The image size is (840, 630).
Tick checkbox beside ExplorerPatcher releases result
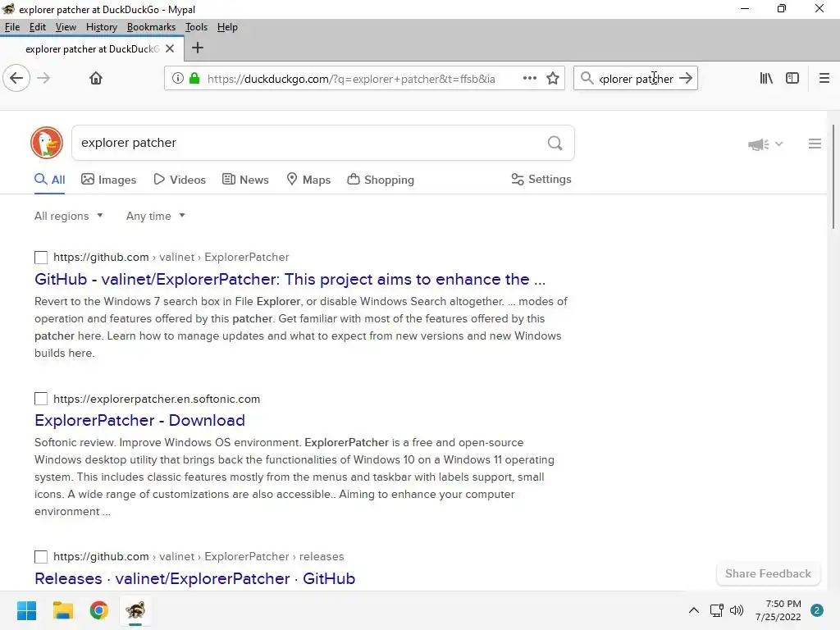[41, 557]
